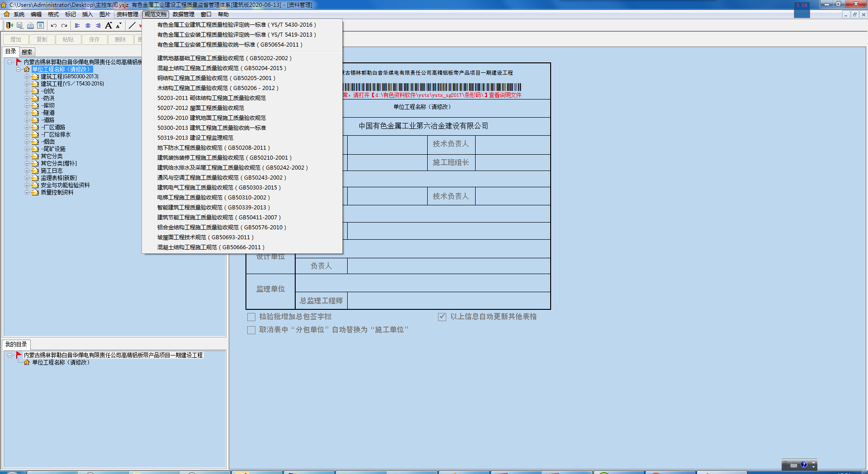Click the 保存 button
This screenshot has width=868, height=474.
[x=94, y=40]
